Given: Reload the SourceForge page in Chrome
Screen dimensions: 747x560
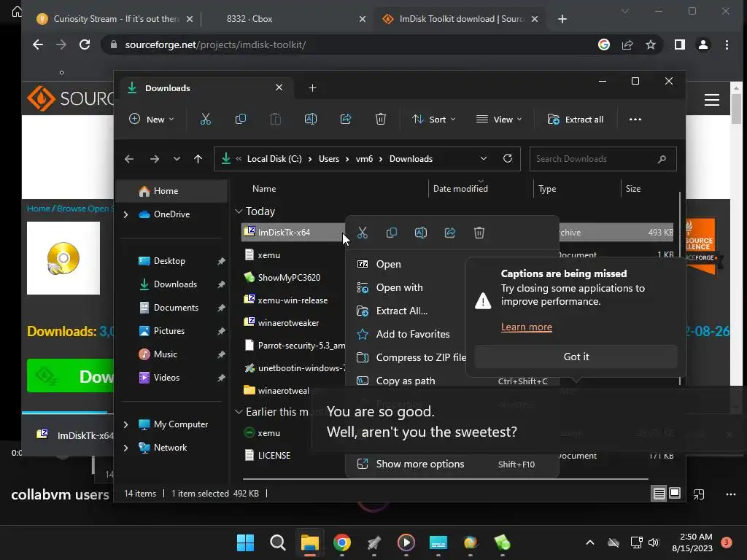Looking at the screenshot, I should pyautogui.click(x=85, y=44).
